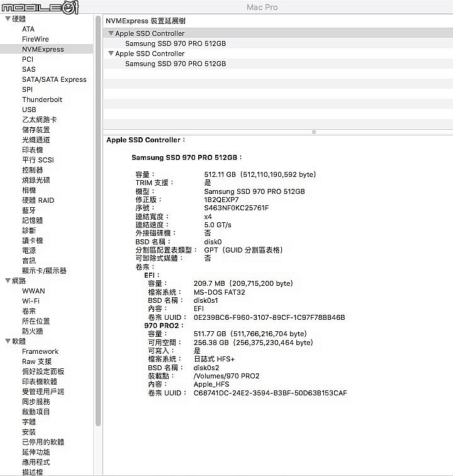The width and height of the screenshot is (453, 476).
Task: Select 啟動項目 startup items entry
Action: click(36, 412)
